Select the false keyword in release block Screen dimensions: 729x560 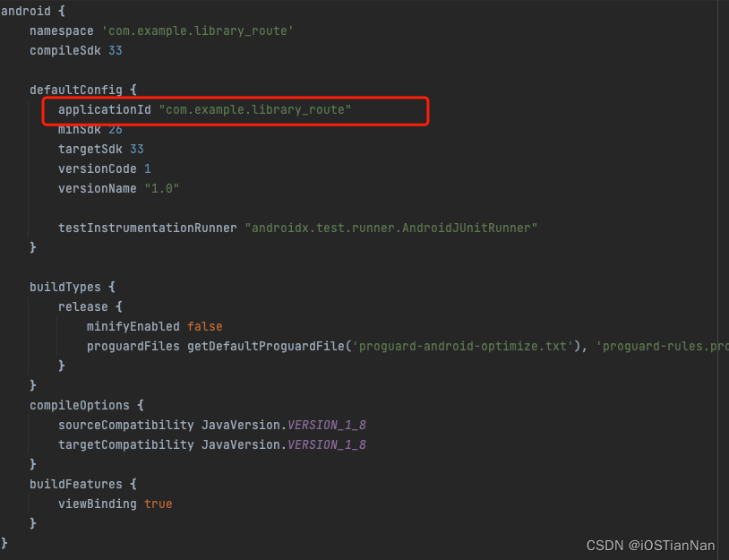204,326
